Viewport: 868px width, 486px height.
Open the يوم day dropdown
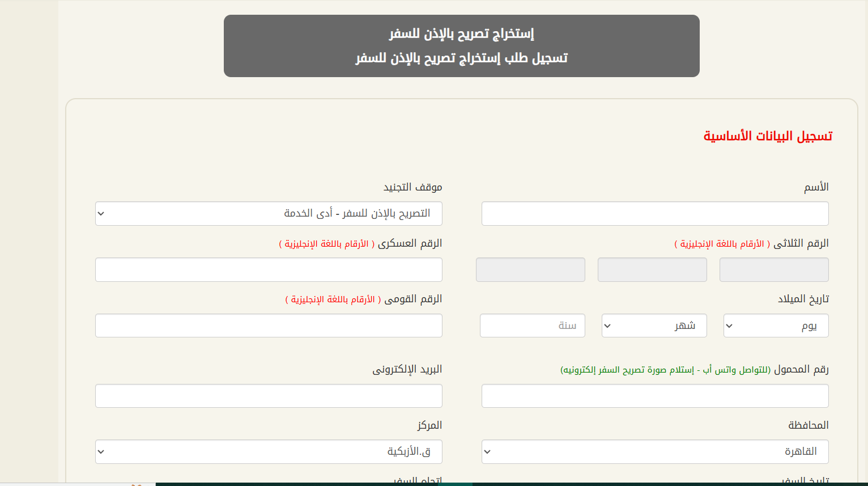(x=776, y=326)
